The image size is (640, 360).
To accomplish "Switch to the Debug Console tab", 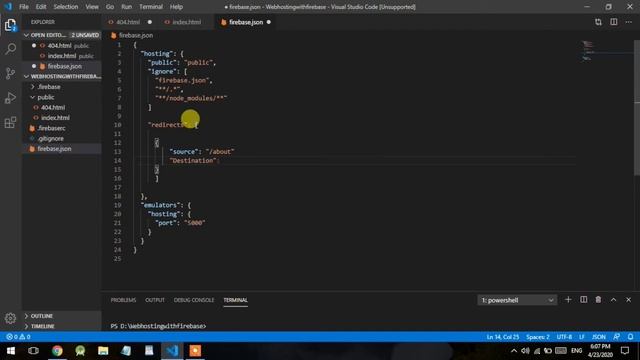I will tap(193, 300).
